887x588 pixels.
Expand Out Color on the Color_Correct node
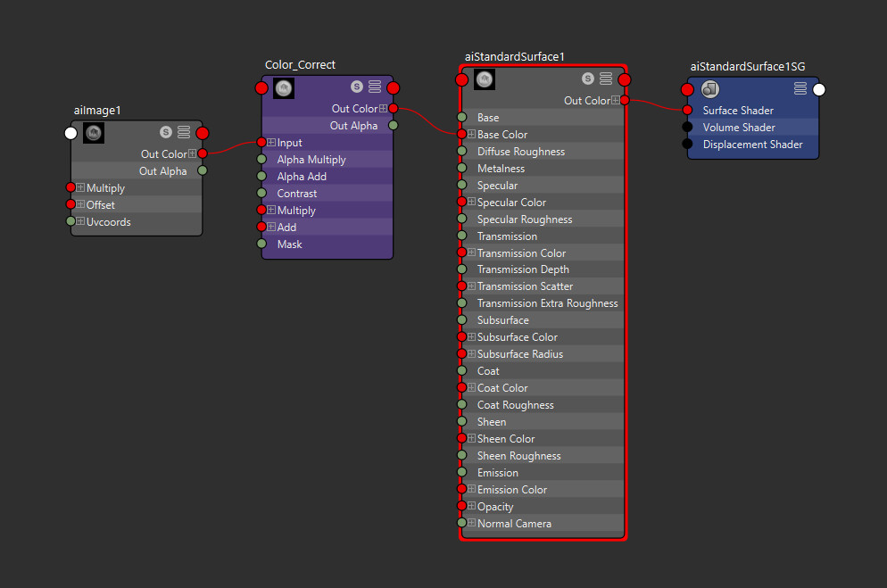[x=385, y=108]
